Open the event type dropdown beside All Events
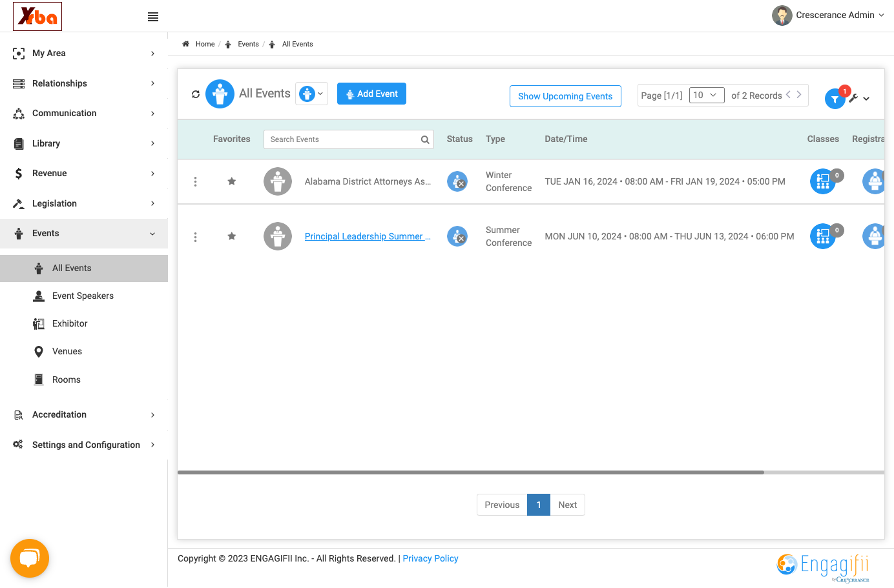 (x=312, y=94)
